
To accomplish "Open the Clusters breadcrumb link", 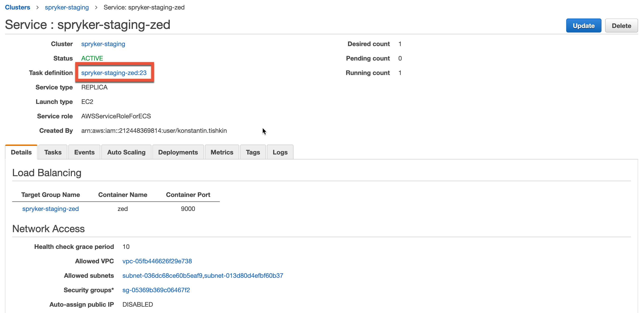I will (x=17, y=7).
